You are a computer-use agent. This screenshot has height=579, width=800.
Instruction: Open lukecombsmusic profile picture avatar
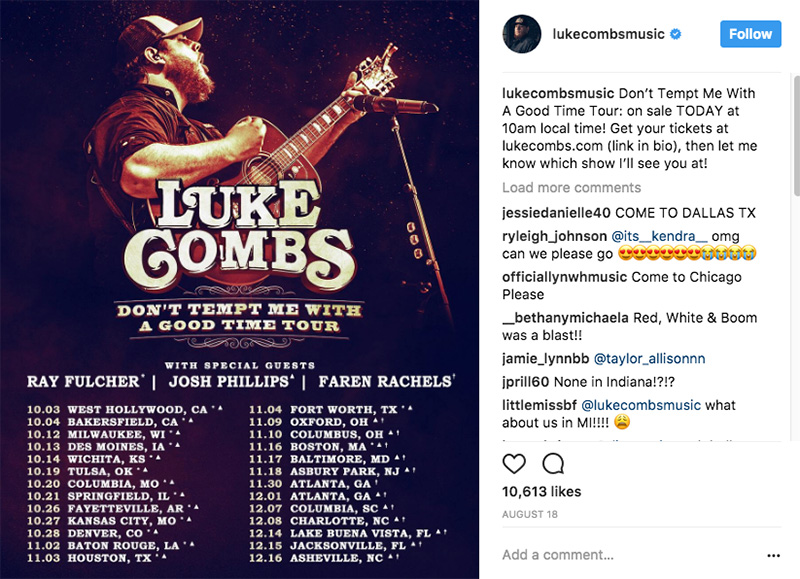pyautogui.click(x=521, y=34)
